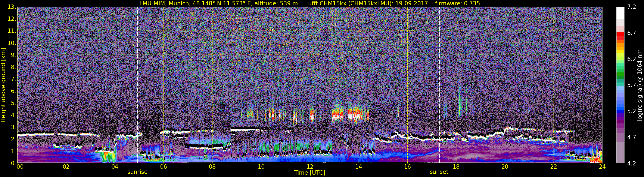This screenshot has height=177, width=644.
Task: Click the 5.2 value on the colorbar
Action: 632,111
